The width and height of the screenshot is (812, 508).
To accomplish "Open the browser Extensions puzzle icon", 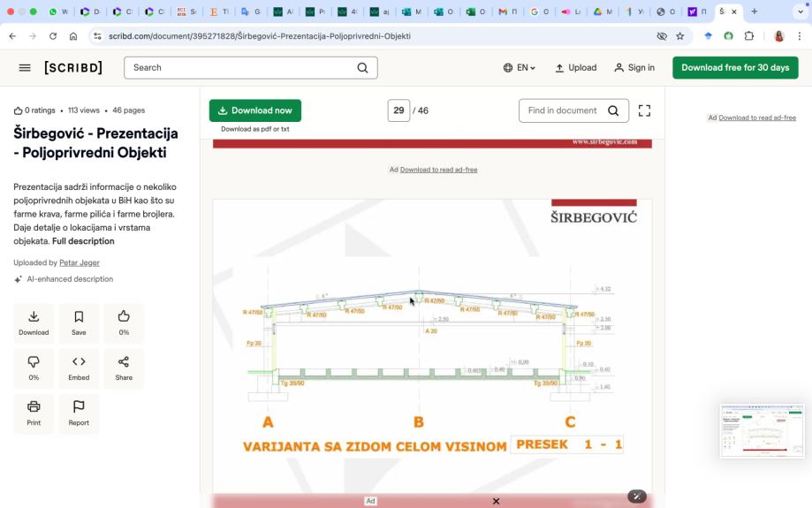I will tap(748, 36).
